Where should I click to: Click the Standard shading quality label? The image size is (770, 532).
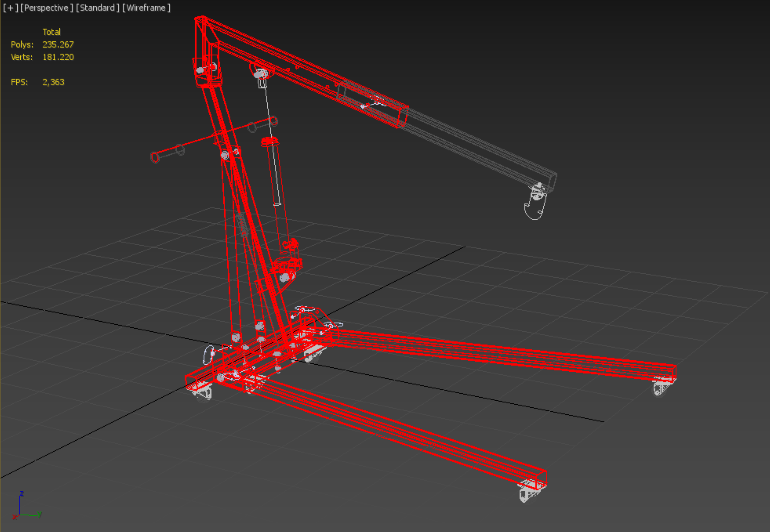pyautogui.click(x=97, y=8)
